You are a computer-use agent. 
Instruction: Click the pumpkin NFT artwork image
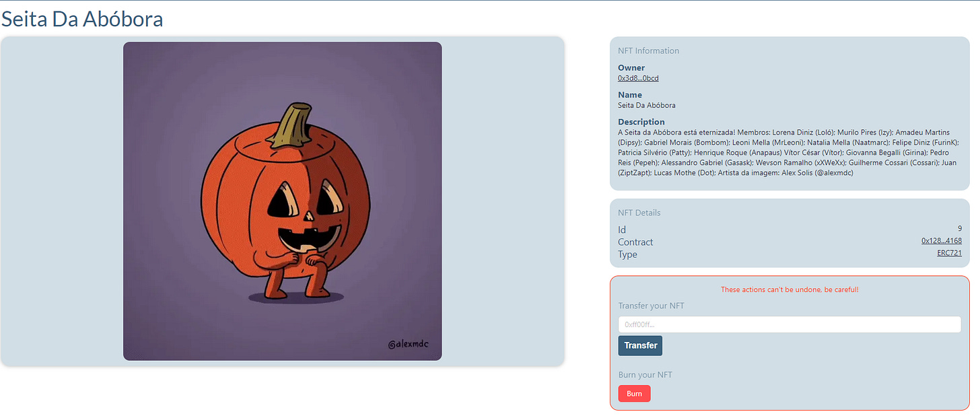[x=283, y=201]
